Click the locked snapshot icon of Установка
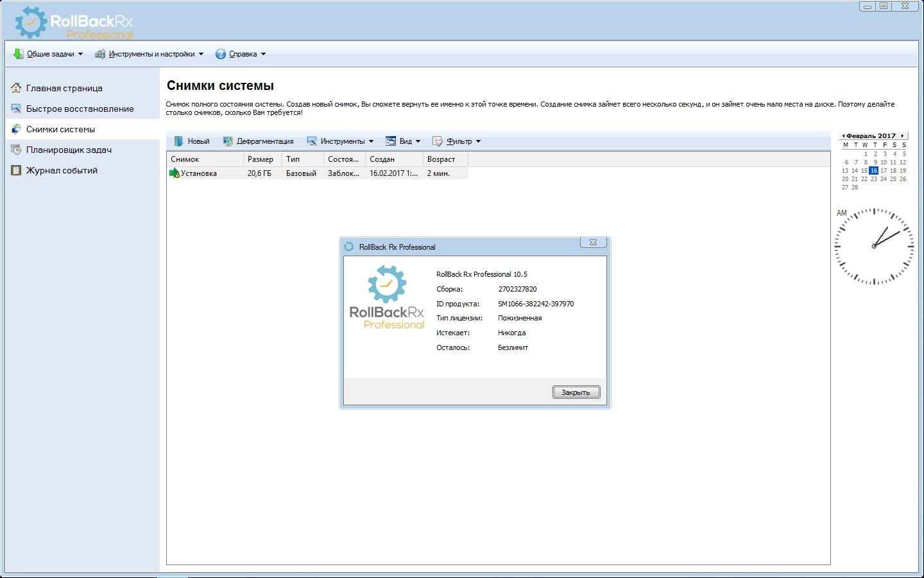 [175, 173]
